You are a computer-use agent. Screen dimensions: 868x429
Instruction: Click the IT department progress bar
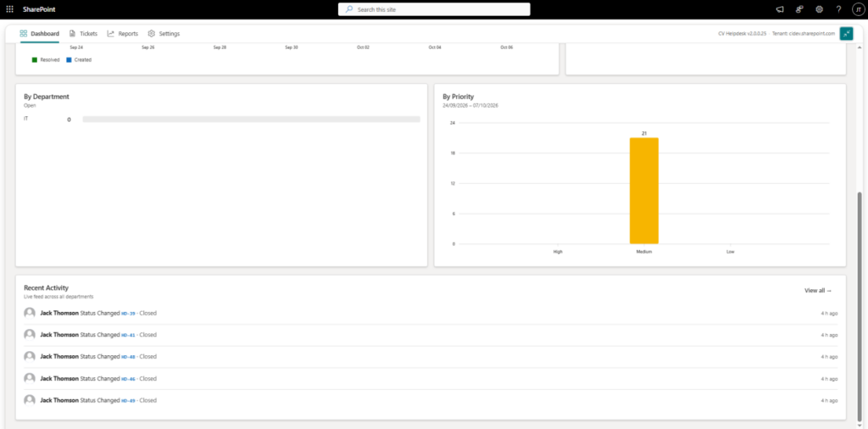click(x=251, y=119)
